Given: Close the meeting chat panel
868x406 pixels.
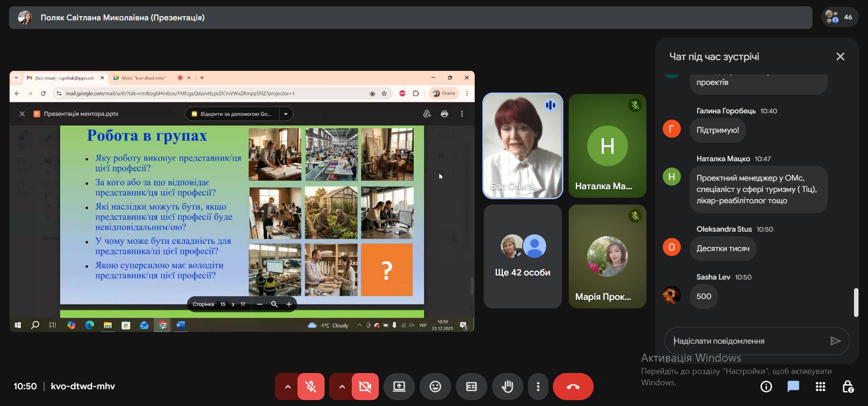Looking at the screenshot, I should 840,56.
